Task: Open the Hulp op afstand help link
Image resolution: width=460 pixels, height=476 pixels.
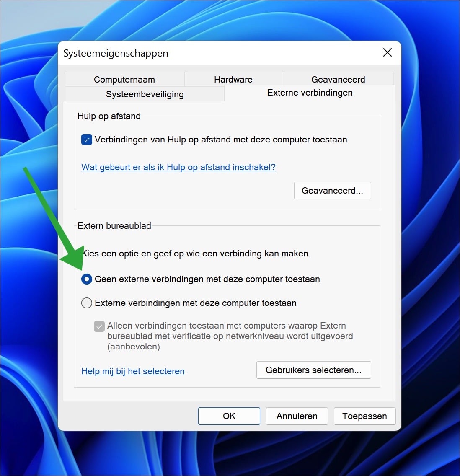Action: coord(178,167)
